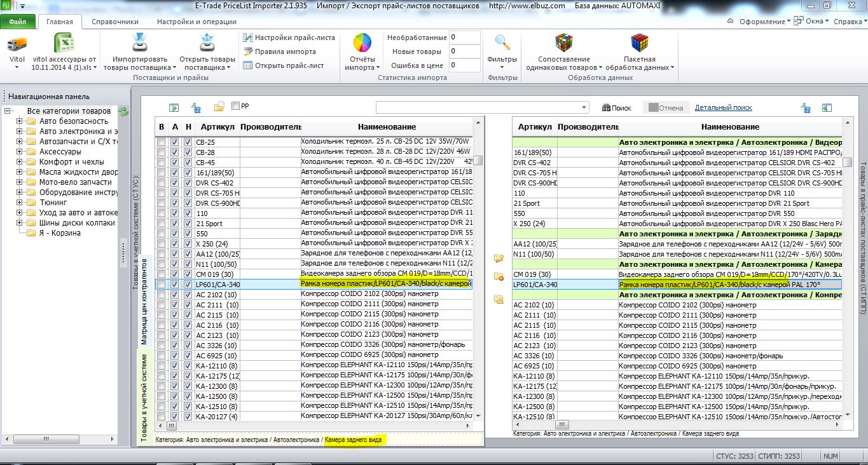
Task: Click the Необработанные count field
Action: (465, 37)
